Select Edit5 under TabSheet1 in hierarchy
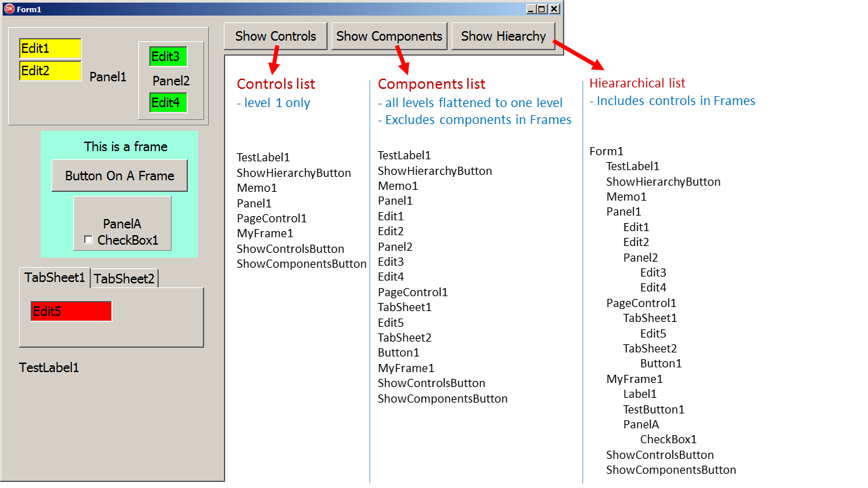Screen dimensions: 868x488 tap(652, 333)
